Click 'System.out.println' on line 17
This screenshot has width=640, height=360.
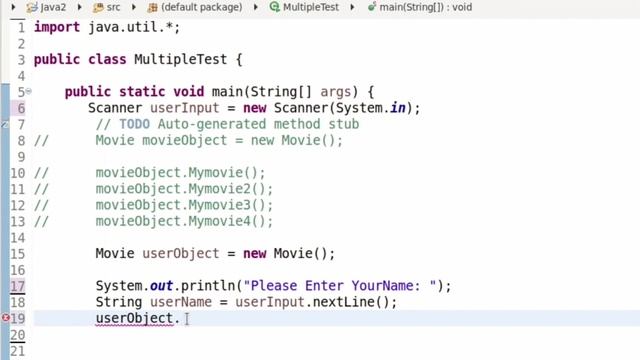click(165, 286)
